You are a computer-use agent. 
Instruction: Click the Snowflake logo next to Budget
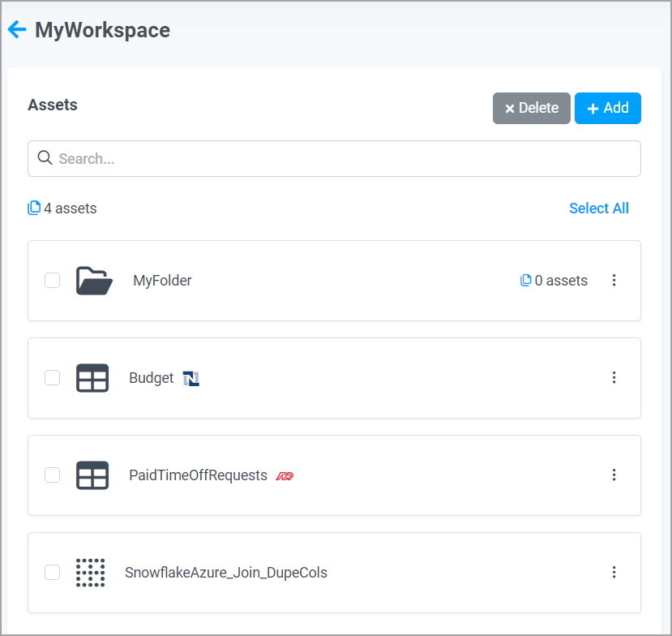191,377
